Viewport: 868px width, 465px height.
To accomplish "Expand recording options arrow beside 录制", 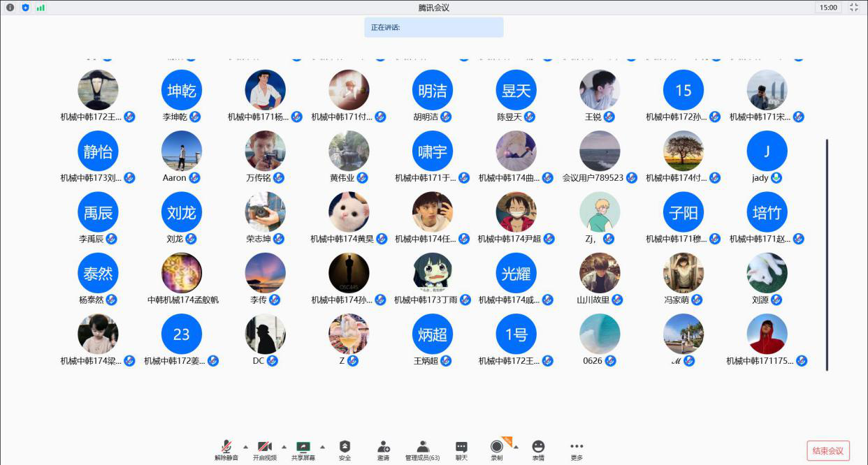I will coord(516,447).
